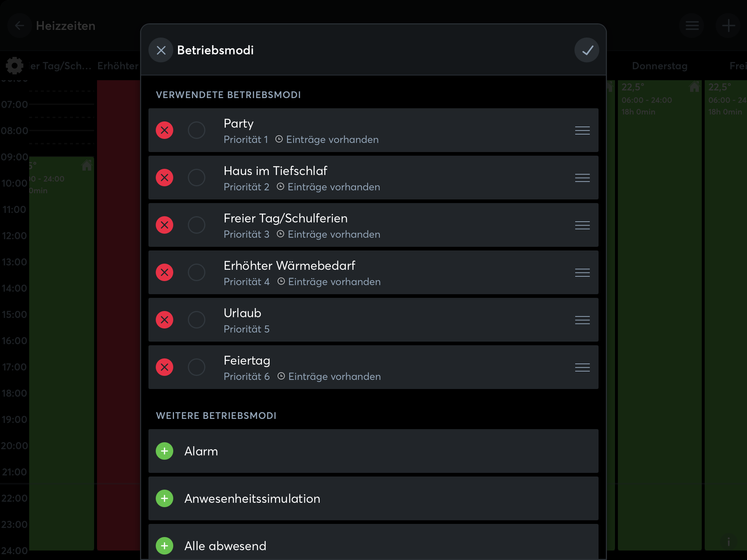Remove the Party mode with red X
The height and width of the screenshot is (560, 747).
click(x=165, y=130)
